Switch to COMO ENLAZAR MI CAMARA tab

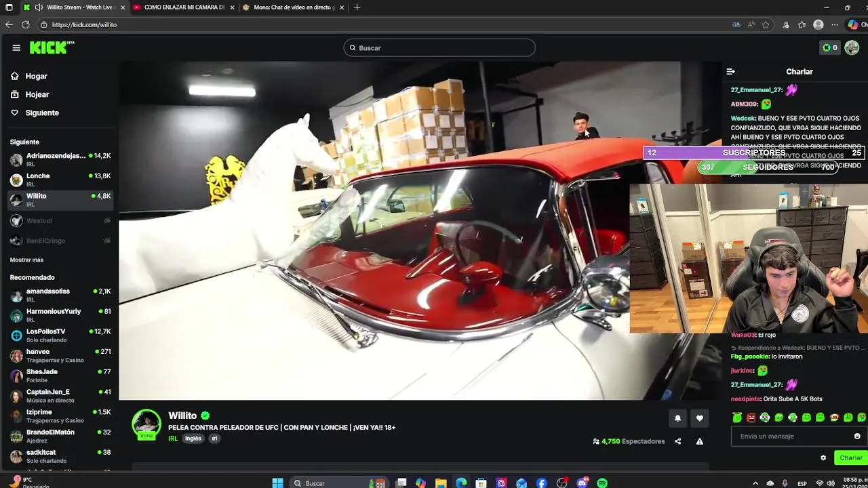tap(183, 7)
